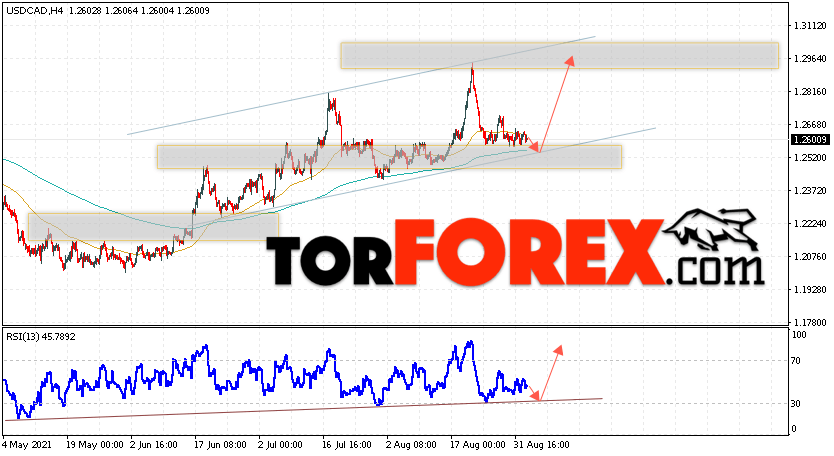
Task: Click the 1.23720 price axis label
Action: coord(810,190)
